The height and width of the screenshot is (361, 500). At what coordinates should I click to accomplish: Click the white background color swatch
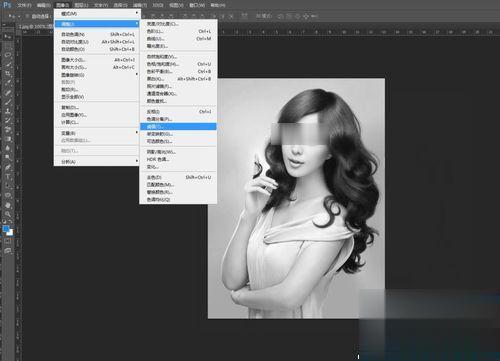click(x=10, y=232)
